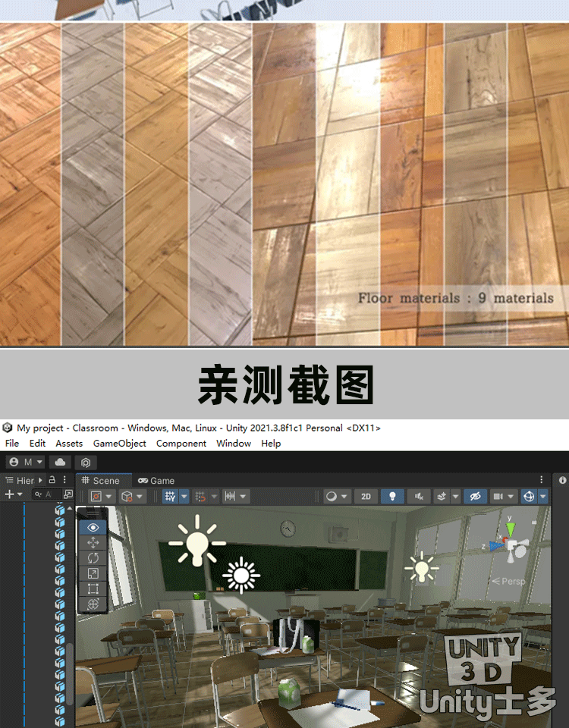Open the gizmos dropdown arrow
This screenshot has width=569, height=728.
click(543, 496)
